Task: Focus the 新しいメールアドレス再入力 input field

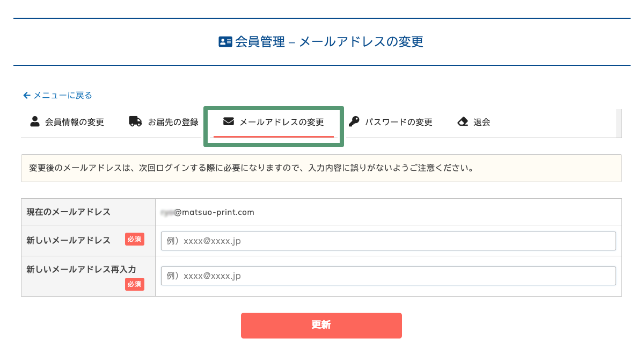Action: 388,276
